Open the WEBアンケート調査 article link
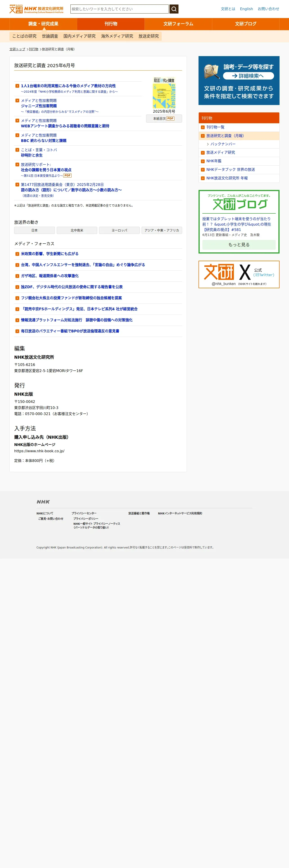The width and height of the screenshot is (289, 868). click(65, 126)
